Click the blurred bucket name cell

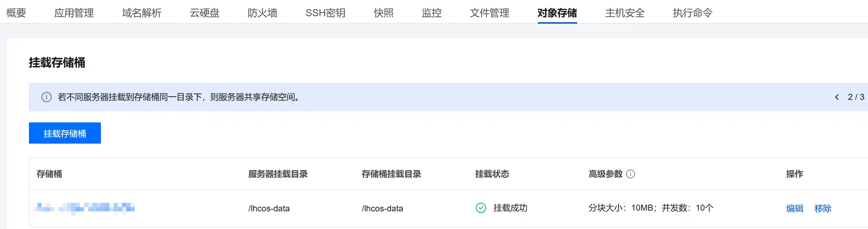(x=84, y=208)
